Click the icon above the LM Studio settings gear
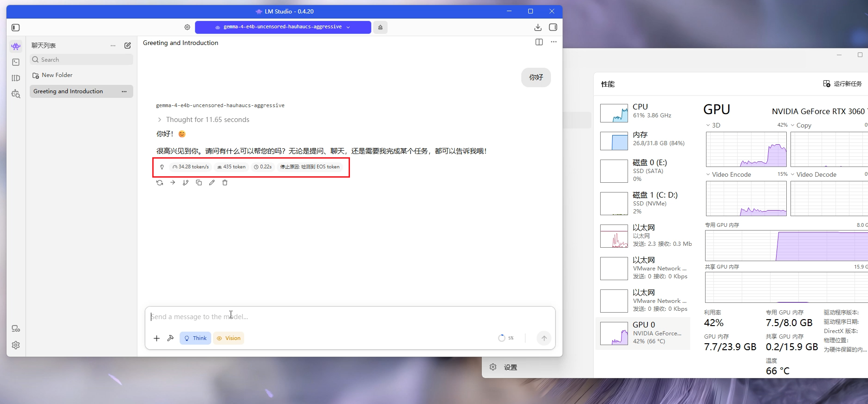 click(16, 329)
